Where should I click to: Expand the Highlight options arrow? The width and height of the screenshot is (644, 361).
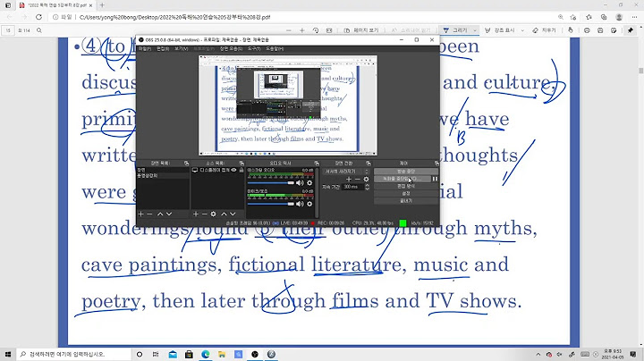coord(522,30)
